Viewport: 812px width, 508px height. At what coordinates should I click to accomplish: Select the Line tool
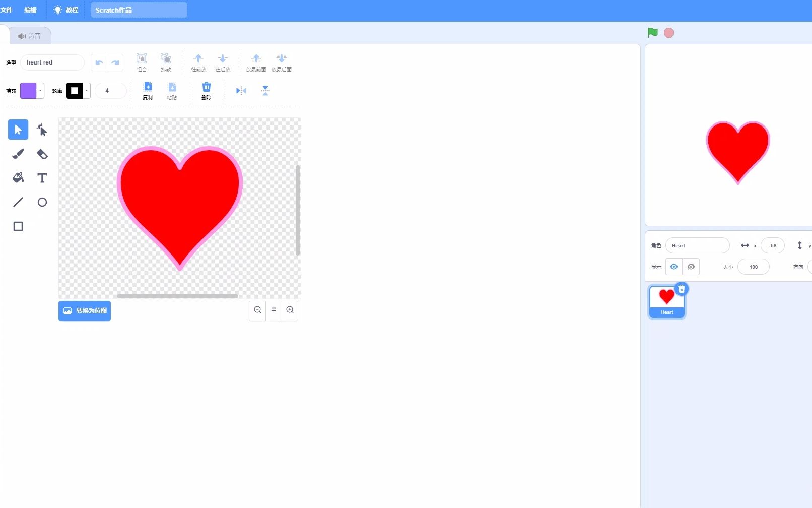pyautogui.click(x=18, y=202)
